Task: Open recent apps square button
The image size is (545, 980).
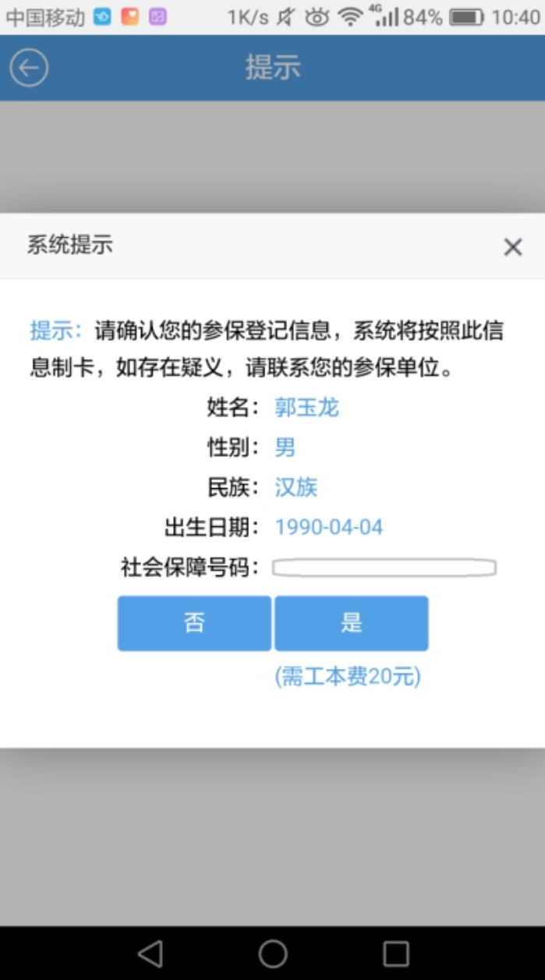Action: 396,953
